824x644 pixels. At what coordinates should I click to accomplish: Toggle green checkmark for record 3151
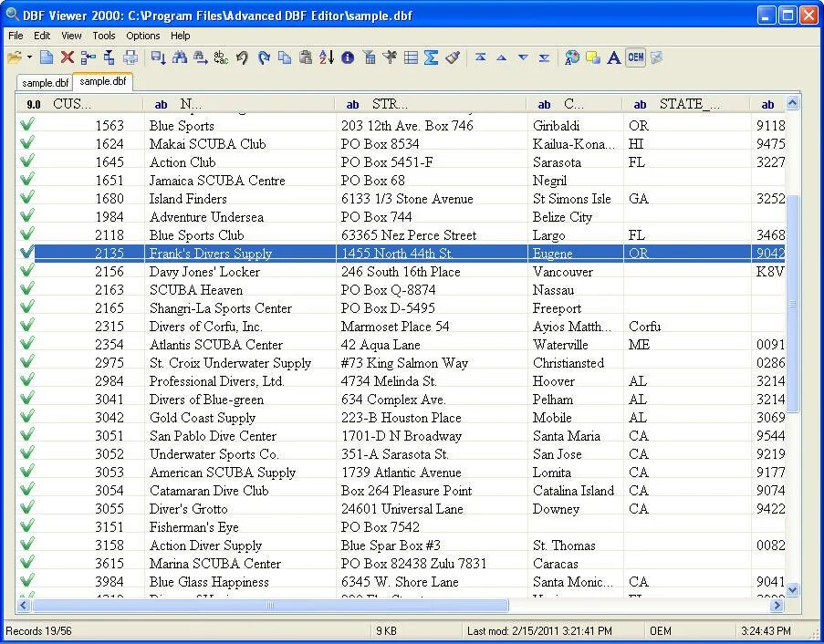coord(27,525)
